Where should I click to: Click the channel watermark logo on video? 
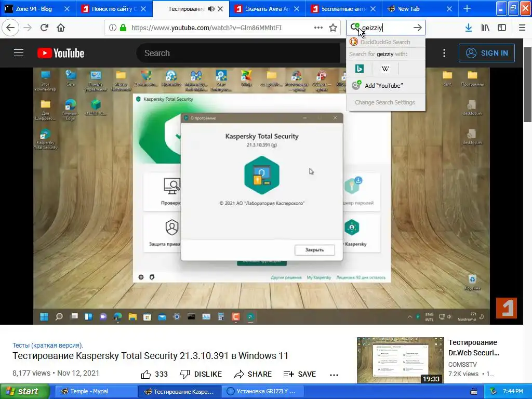point(506,308)
